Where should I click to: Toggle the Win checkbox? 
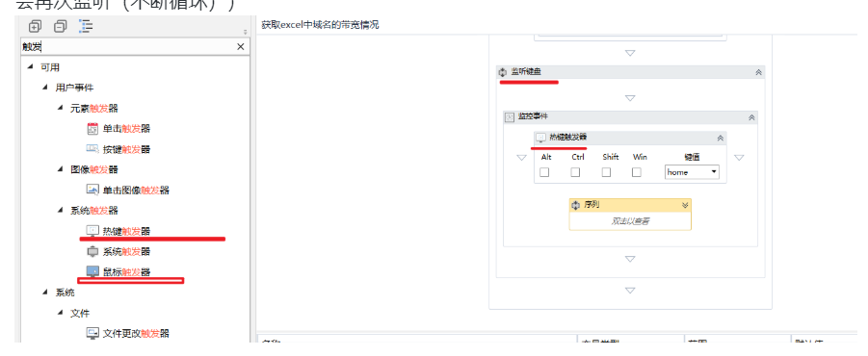pyautogui.click(x=637, y=172)
